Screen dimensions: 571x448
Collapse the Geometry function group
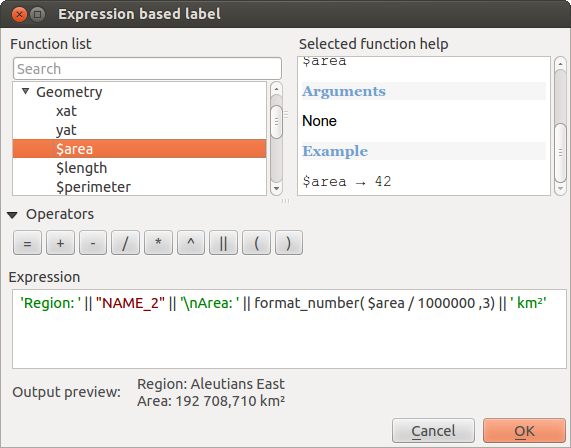tap(25, 91)
